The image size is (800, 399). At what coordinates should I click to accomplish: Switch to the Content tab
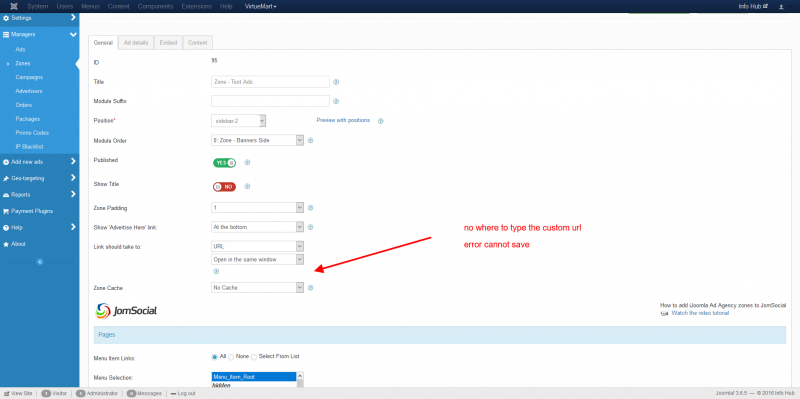[197, 43]
